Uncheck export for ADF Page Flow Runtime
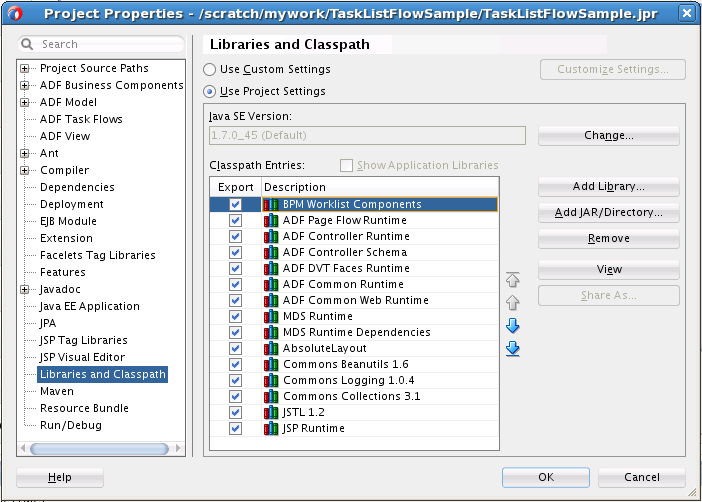Screen dimensions: 702x502 click(235, 220)
